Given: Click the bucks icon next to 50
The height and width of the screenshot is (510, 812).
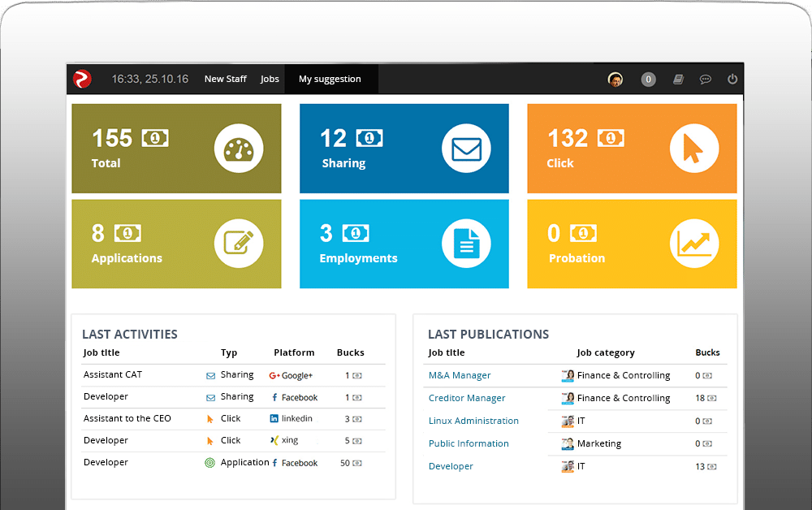Looking at the screenshot, I should tap(357, 464).
